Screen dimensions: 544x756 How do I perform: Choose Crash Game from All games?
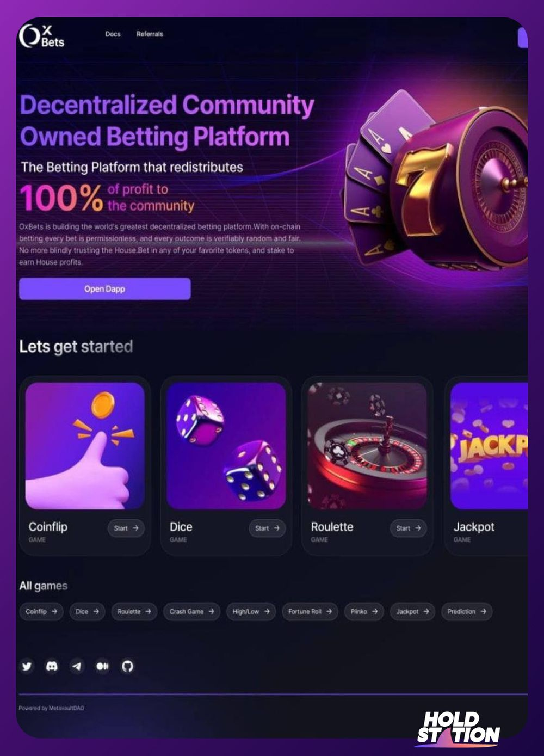tap(191, 612)
